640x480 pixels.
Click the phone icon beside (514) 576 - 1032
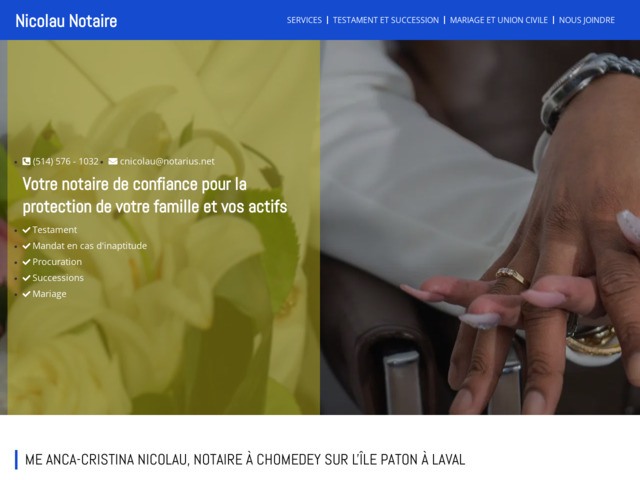pyautogui.click(x=26, y=162)
